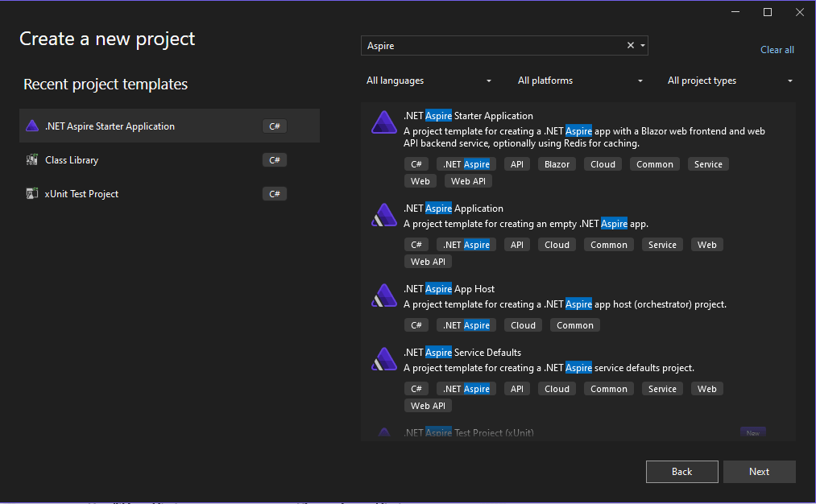The height and width of the screenshot is (504, 816).
Task: Click the .NET Aspire Starter Application icon in results
Action: point(384,122)
